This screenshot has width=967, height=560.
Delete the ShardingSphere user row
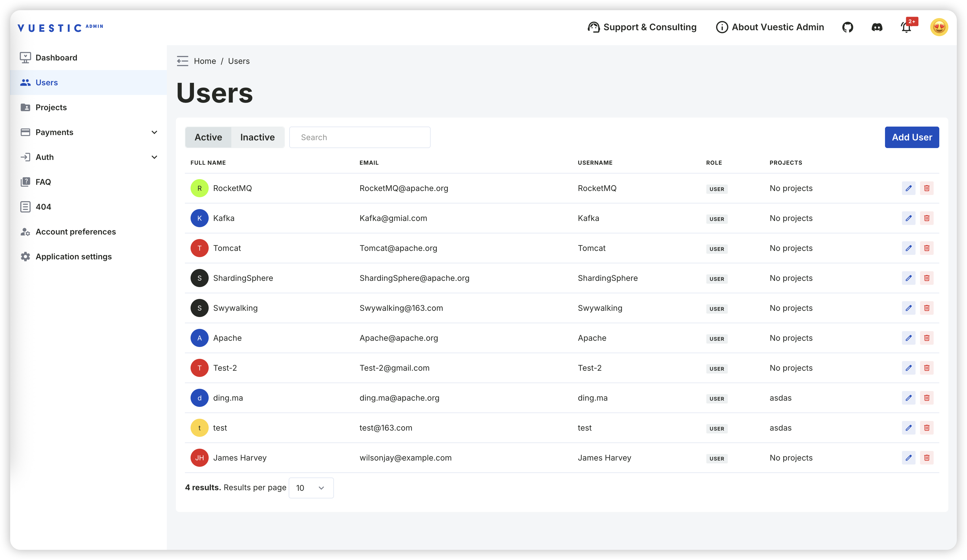click(x=926, y=278)
